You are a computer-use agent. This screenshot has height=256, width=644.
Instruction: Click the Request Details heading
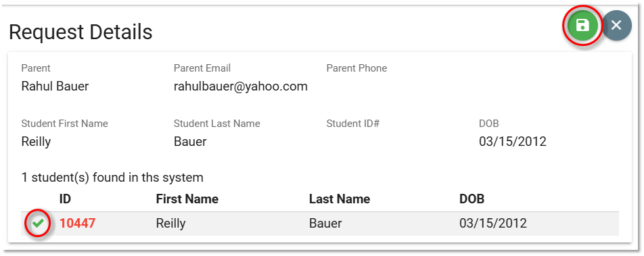coord(80,32)
